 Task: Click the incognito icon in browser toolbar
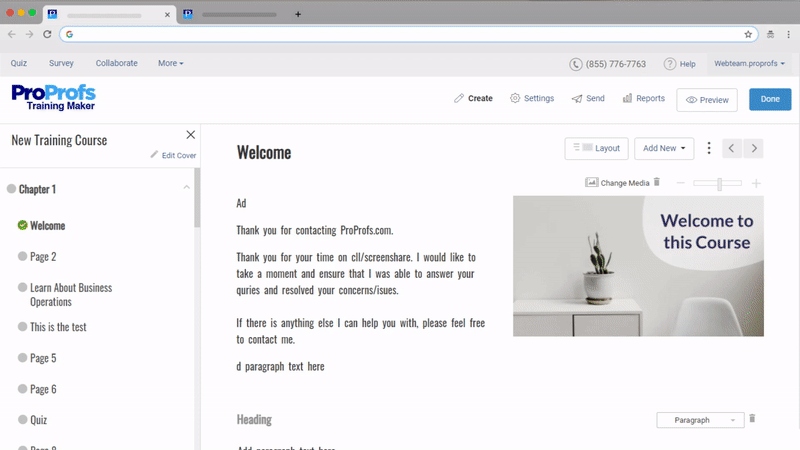point(770,34)
